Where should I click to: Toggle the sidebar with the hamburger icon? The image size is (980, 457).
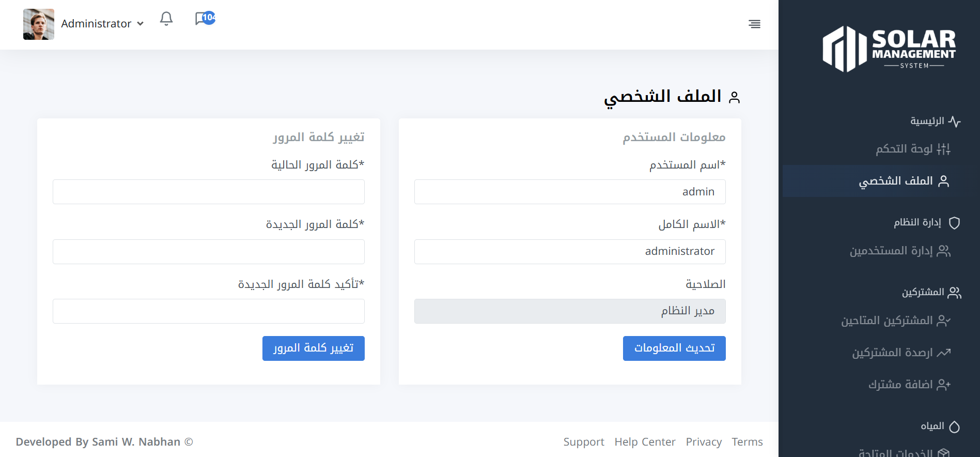[754, 24]
